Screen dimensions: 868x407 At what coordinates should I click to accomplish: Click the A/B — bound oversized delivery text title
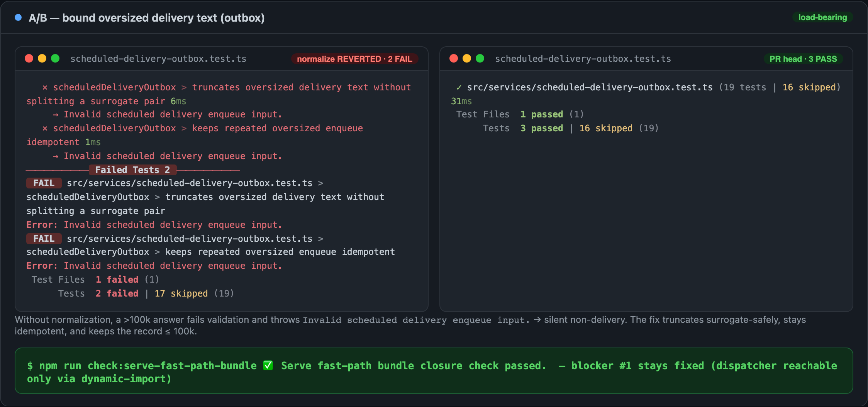147,18
